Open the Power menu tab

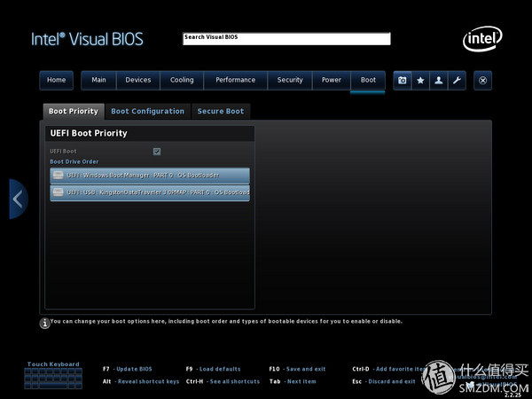pos(331,81)
